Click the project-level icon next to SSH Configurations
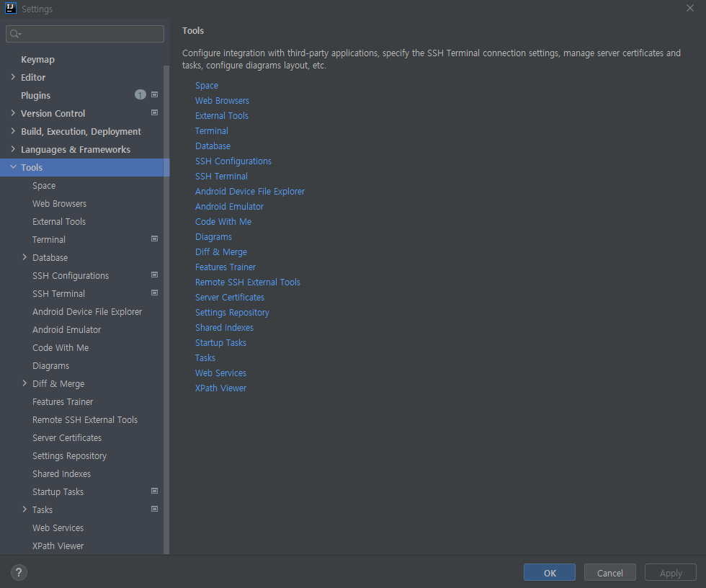The image size is (706, 588). (x=154, y=275)
